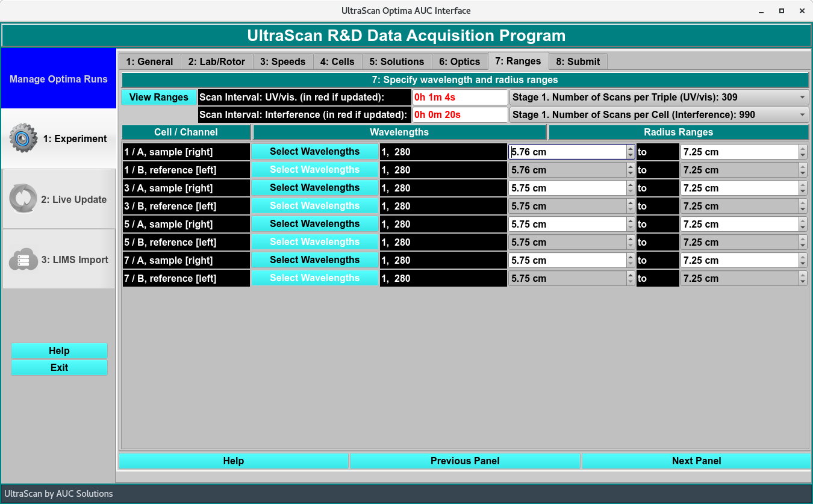Edit the UV/vis scan interval field
Viewport: 813px width, 504px height.
pos(459,97)
